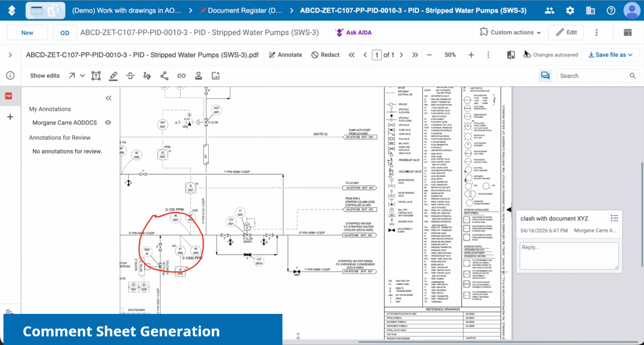This screenshot has width=644, height=345.
Task: Click the Reply text box
Action: pos(569,256)
